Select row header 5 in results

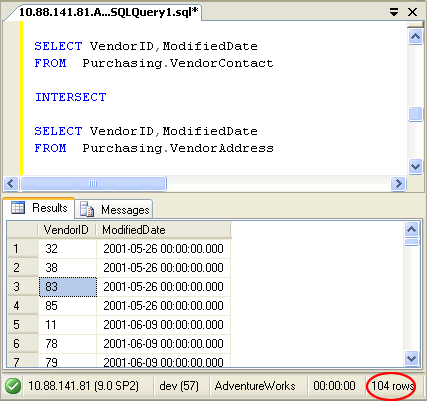pyautogui.click(x=23, y=325)
